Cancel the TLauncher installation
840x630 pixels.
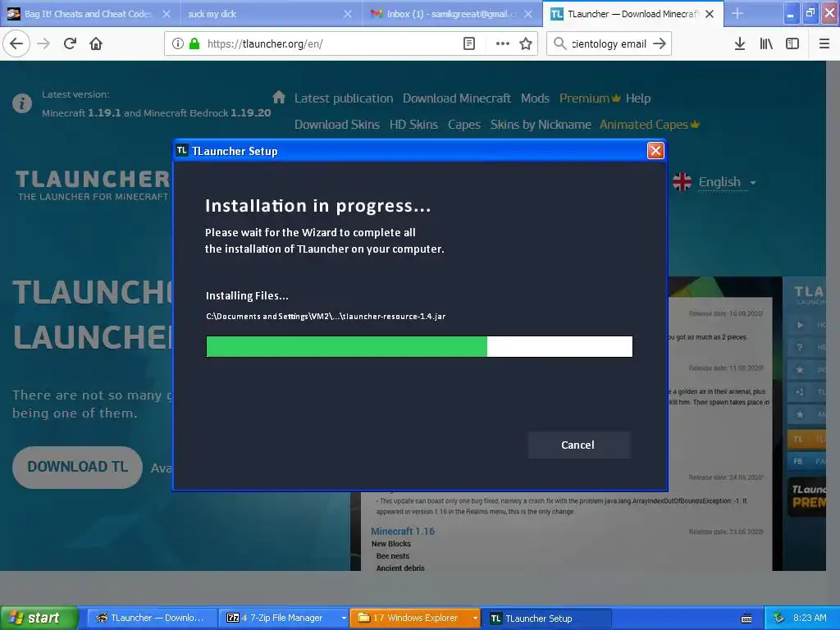(x=578, y=445)
